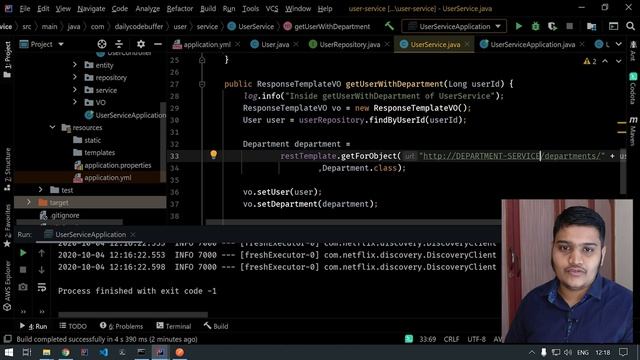
Task: Rerun application in Run panel
Action: (23, 253)
